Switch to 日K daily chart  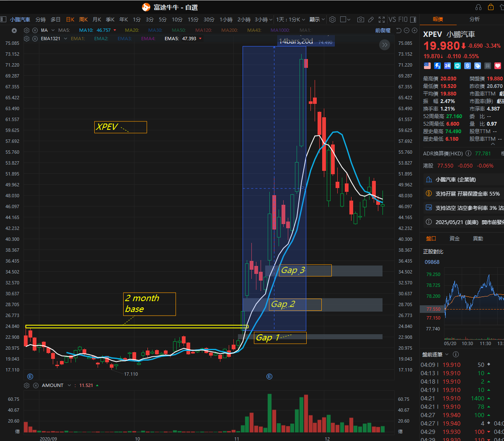coord(70,20)
